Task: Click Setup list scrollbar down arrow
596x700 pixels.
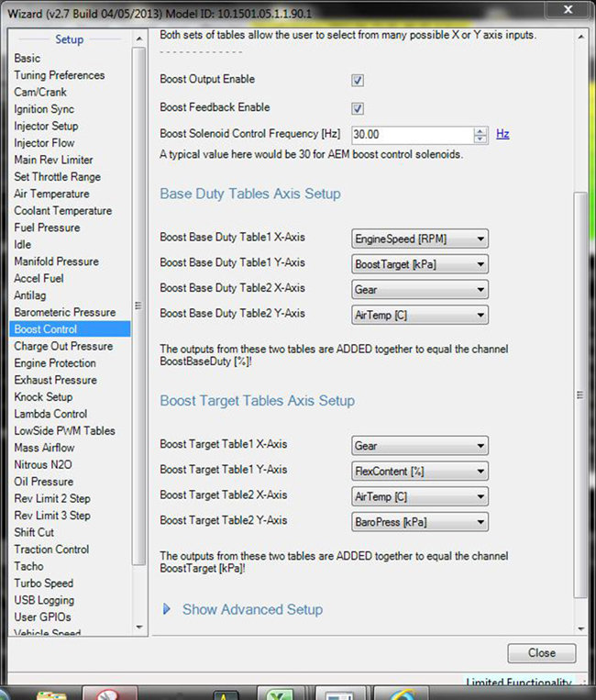Action: click(139, 628)
